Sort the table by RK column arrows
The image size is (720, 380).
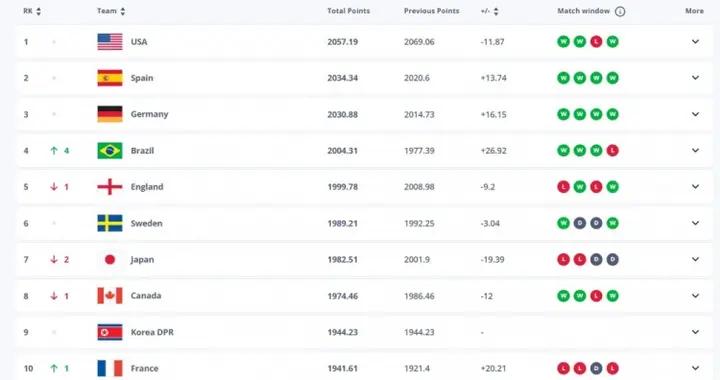click(x=39, y=11)
